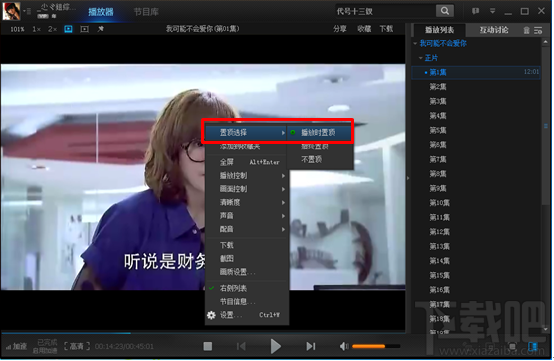Click the 分享 share link
554x361 pixels.
340,29
